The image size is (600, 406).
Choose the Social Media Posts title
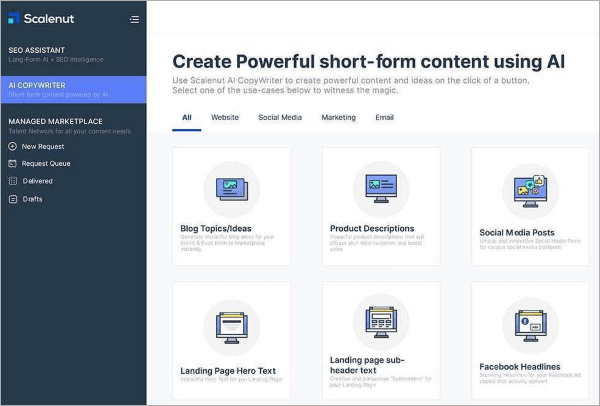(x=517, y=233)
